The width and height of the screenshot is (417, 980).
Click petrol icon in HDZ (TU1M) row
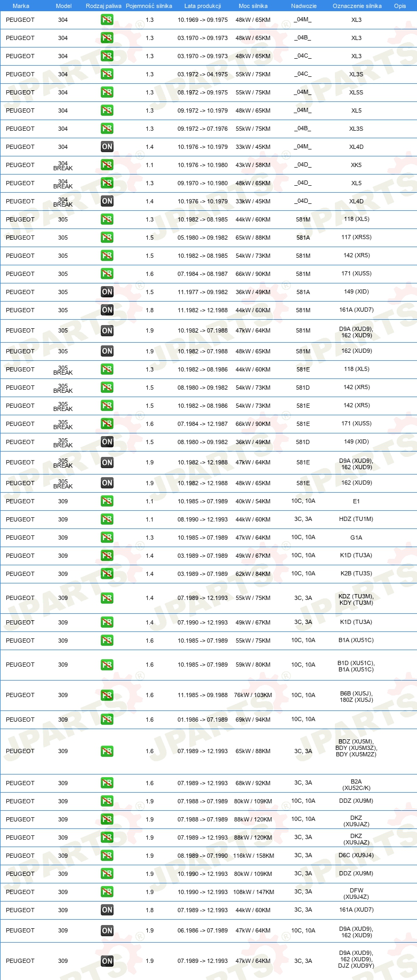tap(107, 519)
